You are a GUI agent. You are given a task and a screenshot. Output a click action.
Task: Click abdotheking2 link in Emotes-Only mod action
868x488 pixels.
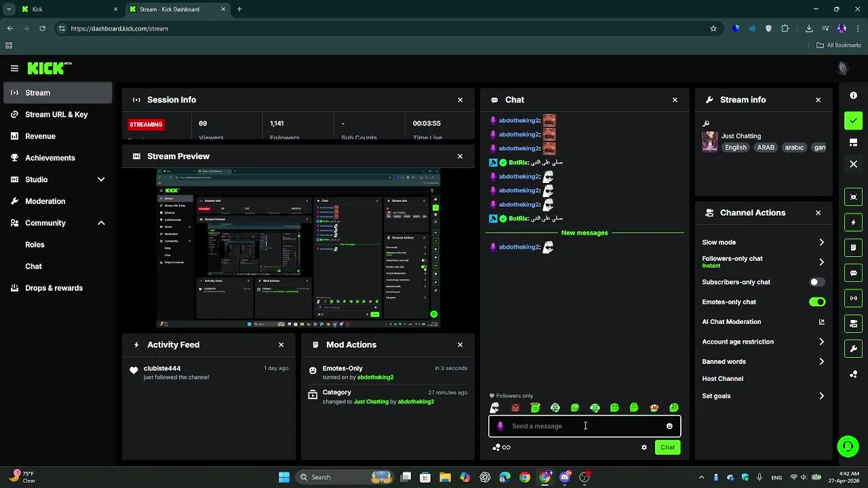click(375, 378)
